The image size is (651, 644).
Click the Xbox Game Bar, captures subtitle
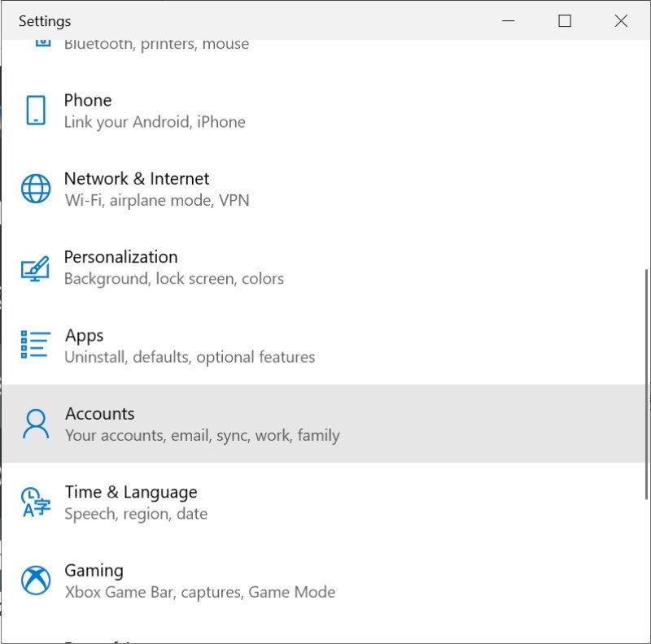(x=199, y=592)
